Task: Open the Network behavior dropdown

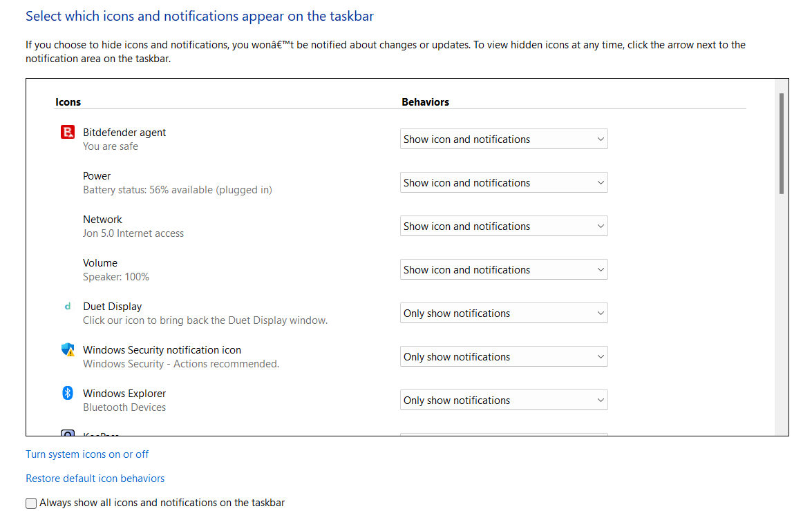Action: pos(504,226)
